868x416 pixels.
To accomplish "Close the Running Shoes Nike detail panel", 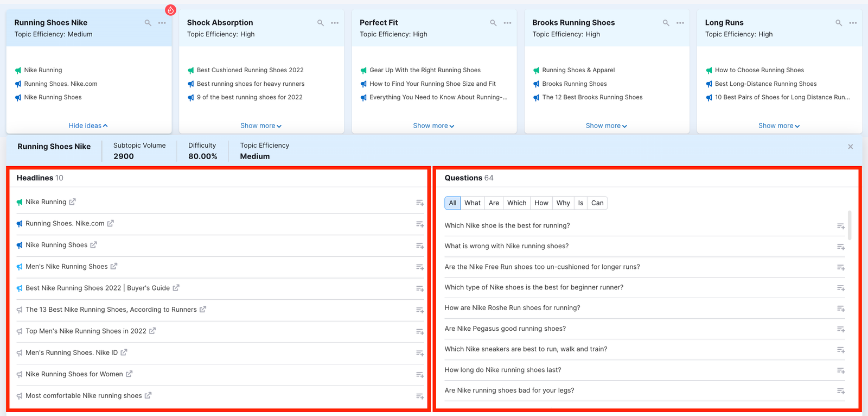I will tap(850, 147).
